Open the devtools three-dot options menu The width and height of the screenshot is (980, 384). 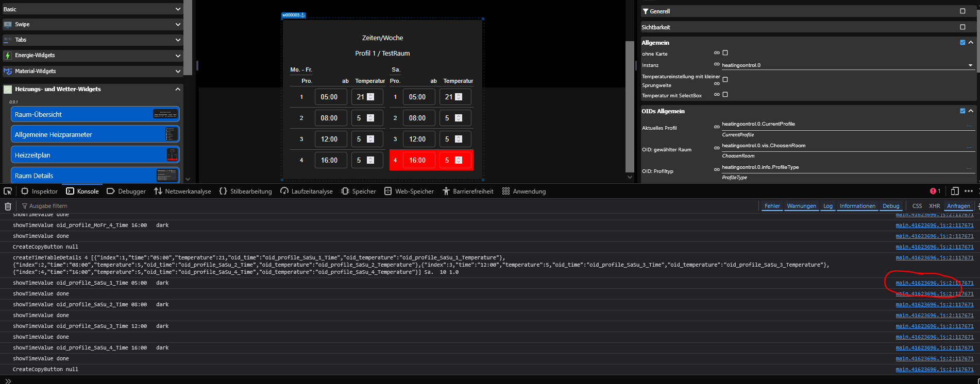pyautogui.click(x=969, y=191)
